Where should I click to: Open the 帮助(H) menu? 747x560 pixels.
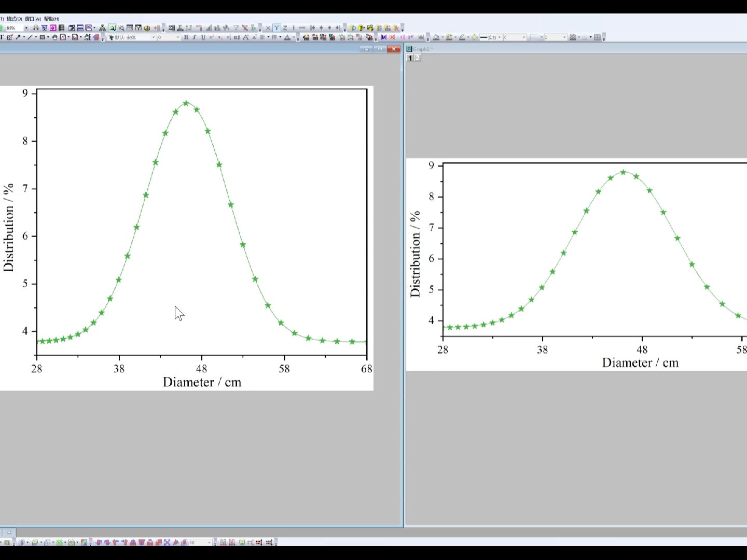point(51,19)
